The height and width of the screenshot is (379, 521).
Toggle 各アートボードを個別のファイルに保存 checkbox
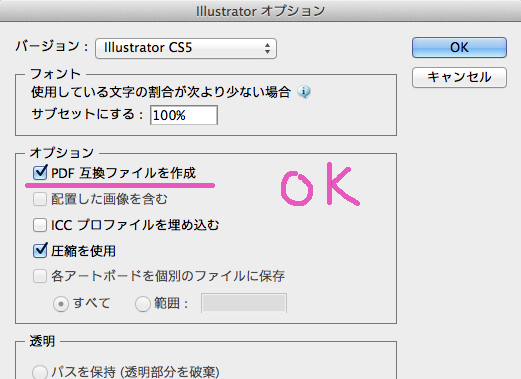[x=40, y=276]
